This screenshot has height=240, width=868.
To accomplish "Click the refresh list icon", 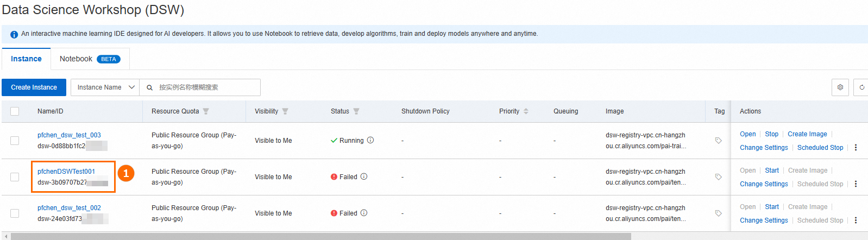I will pyautogui.click(x=861, y=87).
